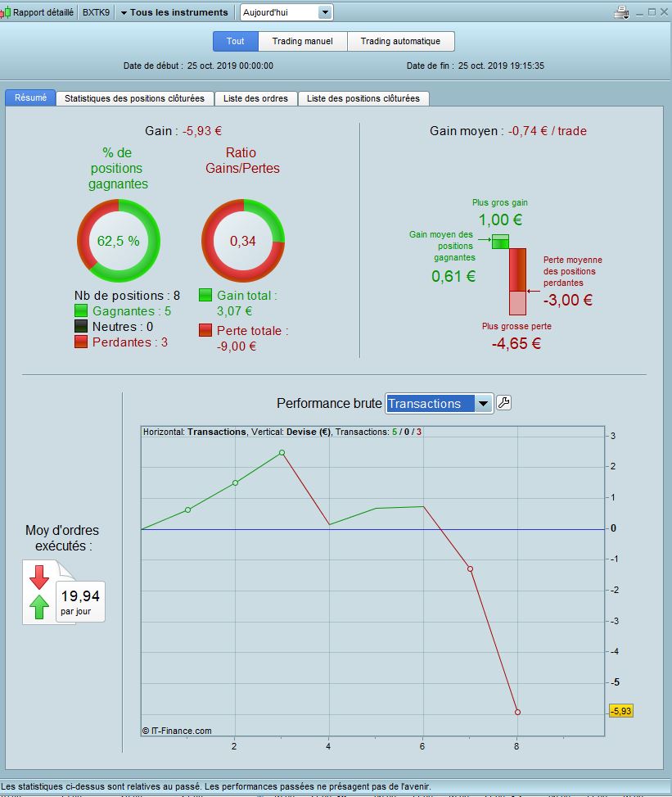This screenshot has height=797, width=672.
Task: Close the report window
Action: point(664,12)
